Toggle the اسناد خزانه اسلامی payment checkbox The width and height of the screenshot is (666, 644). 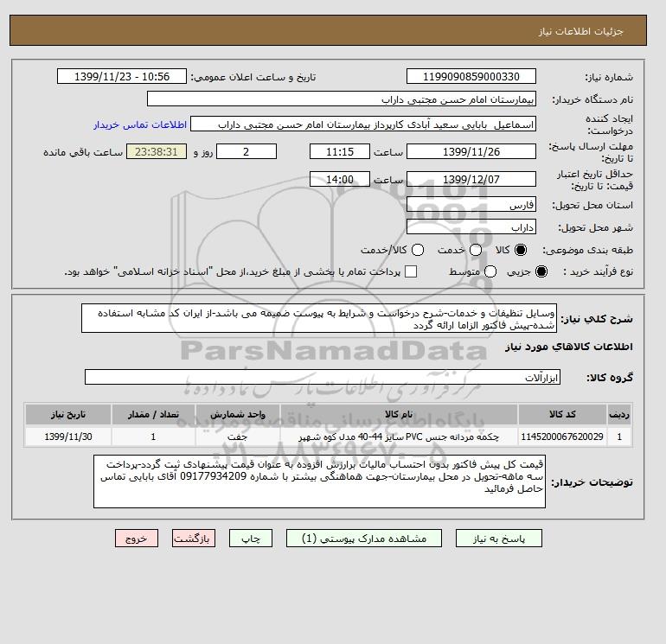point(411,271)
